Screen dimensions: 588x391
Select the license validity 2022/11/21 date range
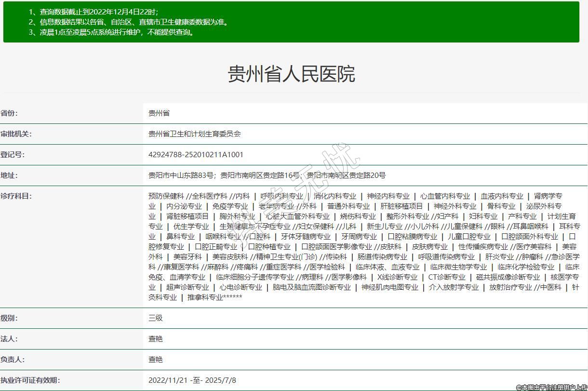tap(192, 380)
